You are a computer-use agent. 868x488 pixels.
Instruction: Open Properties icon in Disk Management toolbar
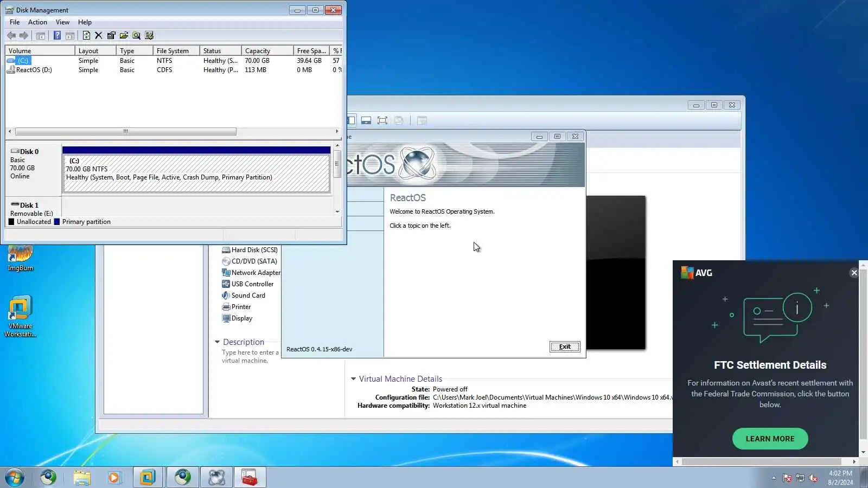pos(111,36)
